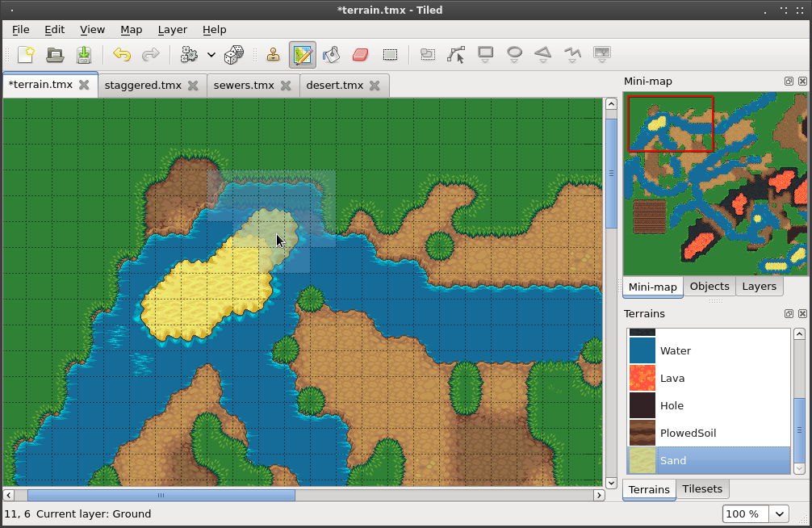Select the Rectangular Select tool

[x=390, y=55]
